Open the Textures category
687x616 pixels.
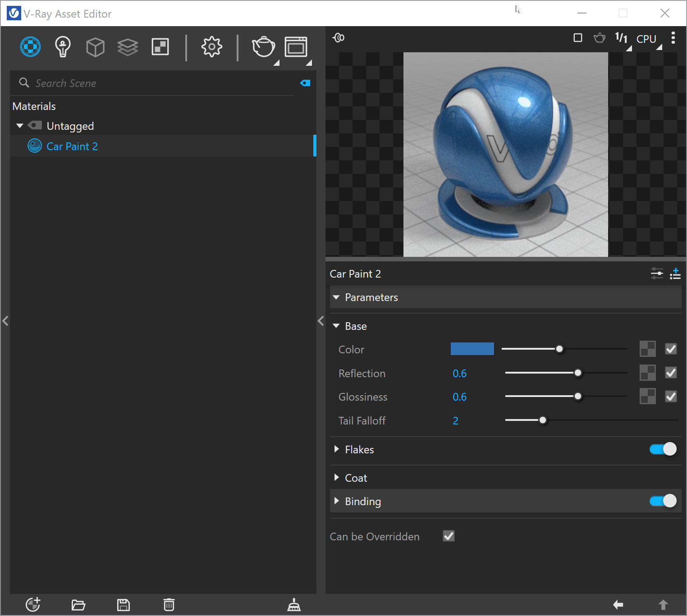click(x=160, y=47)
